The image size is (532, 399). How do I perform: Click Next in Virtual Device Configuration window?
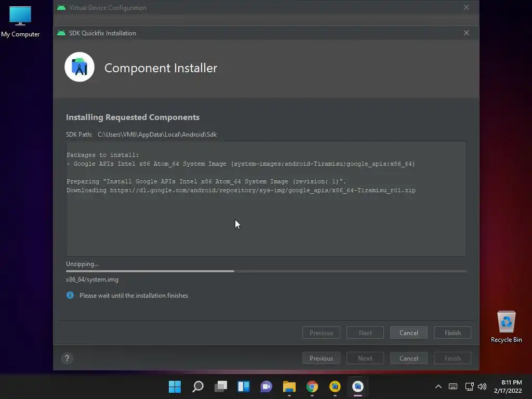pos(365,358)
